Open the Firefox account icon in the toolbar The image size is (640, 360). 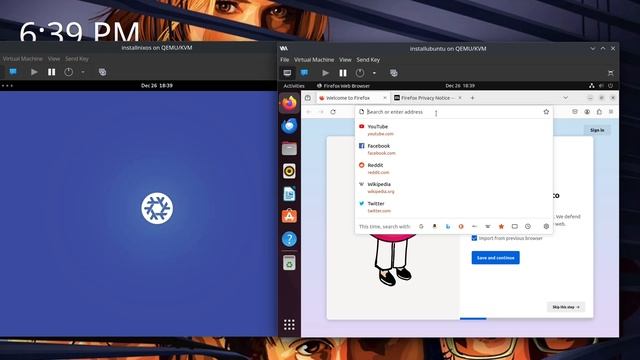pos(587,112)
